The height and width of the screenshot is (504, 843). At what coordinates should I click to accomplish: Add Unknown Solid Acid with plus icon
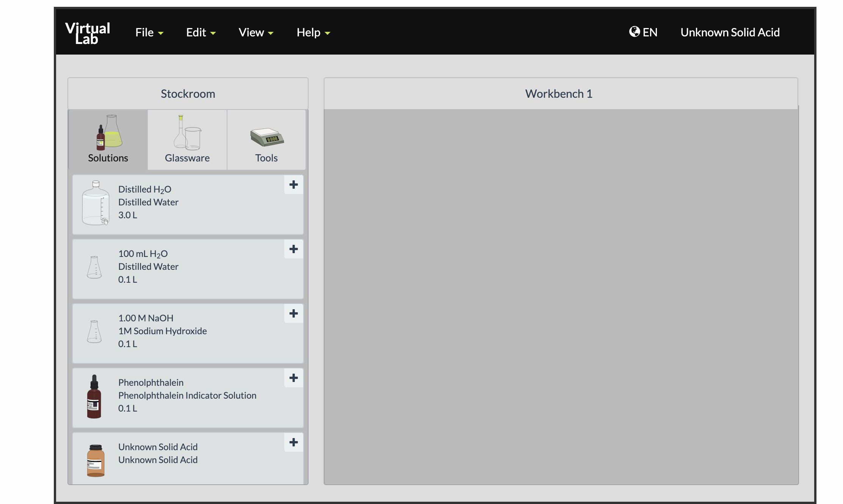coord(293,442)
